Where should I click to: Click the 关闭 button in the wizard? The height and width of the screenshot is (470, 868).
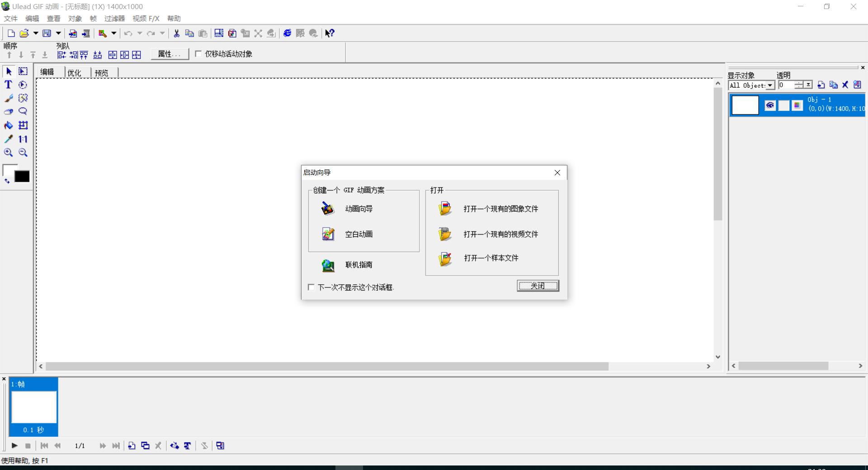(538, 286)
